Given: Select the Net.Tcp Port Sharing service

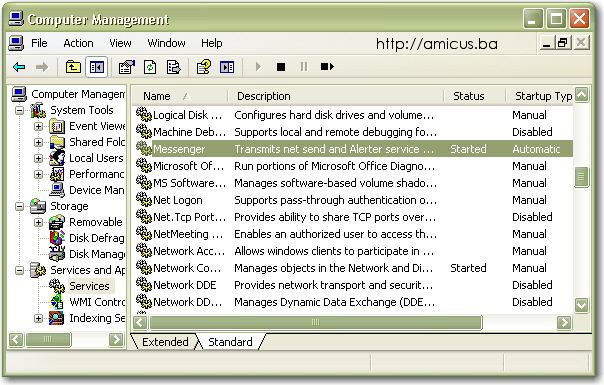Looking at the screenshot, I should point(353,217).
